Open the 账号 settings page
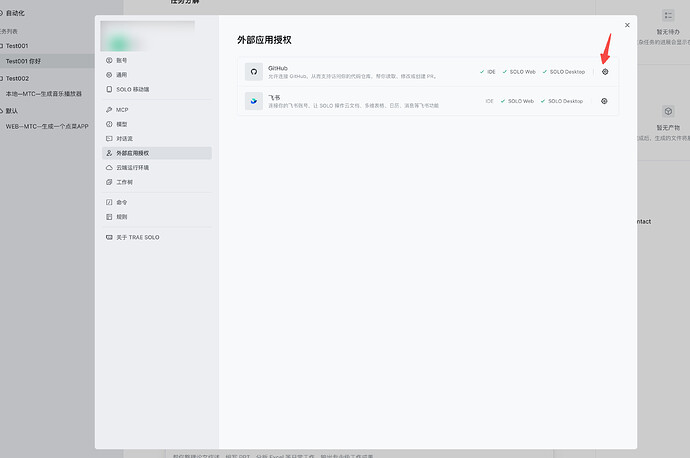The width and height of the screenshot is (690, 458). [157, 60]
